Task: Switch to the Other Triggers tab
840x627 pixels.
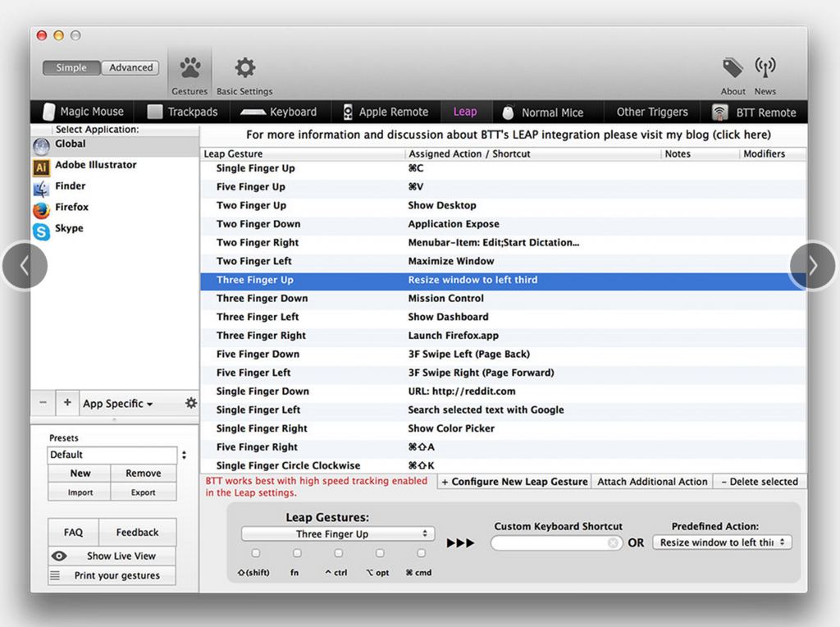Action: [652, 112]
